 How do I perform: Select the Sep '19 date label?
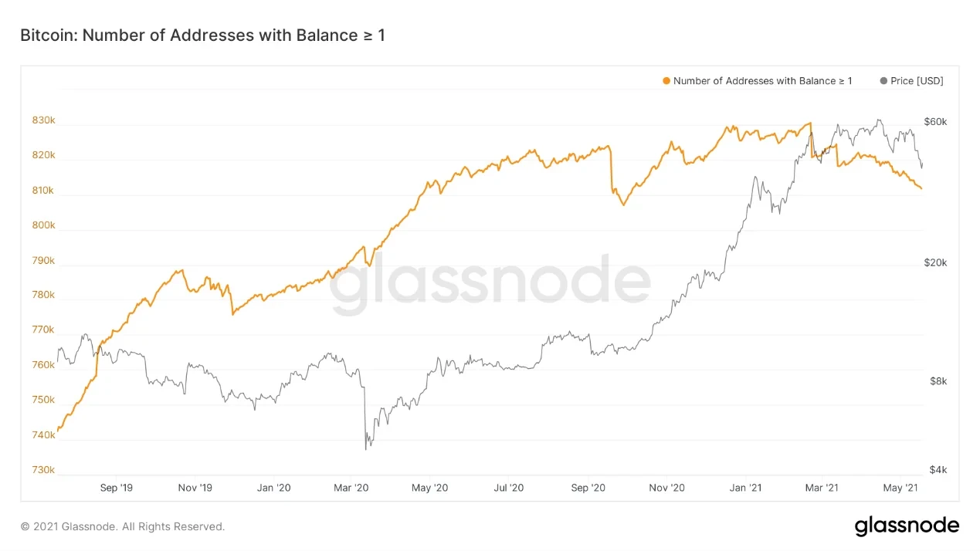pyautogui.click(x=117, y=488)
